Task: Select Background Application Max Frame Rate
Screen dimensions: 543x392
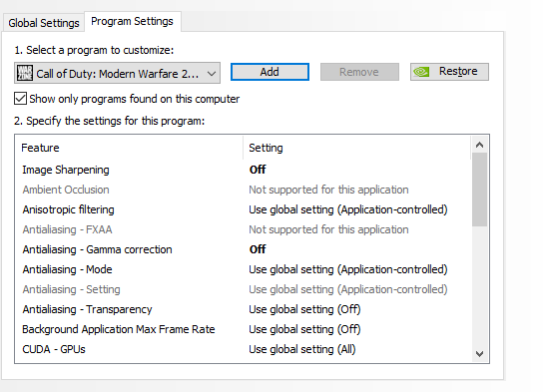Action: (x=119, y=329)
